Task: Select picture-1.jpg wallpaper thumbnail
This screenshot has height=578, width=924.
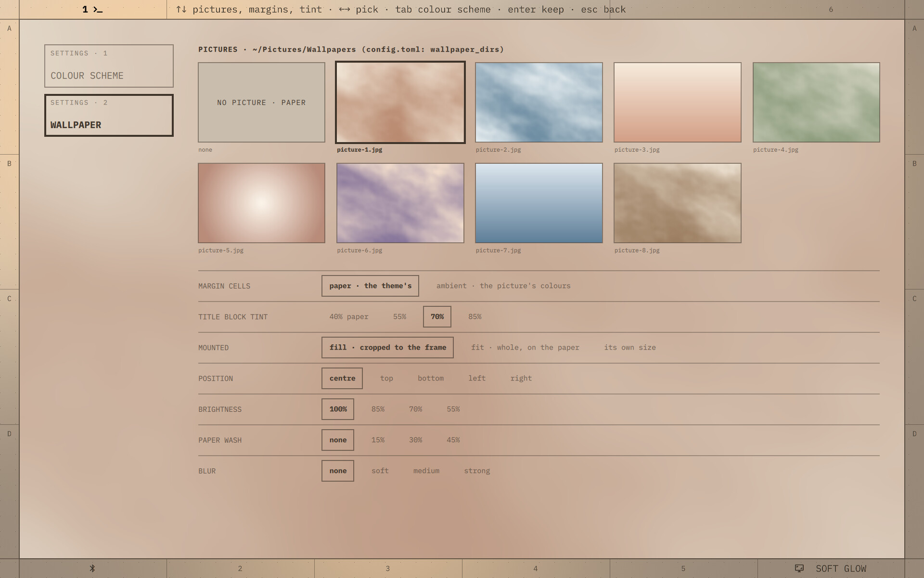Action: click(400, 102)
